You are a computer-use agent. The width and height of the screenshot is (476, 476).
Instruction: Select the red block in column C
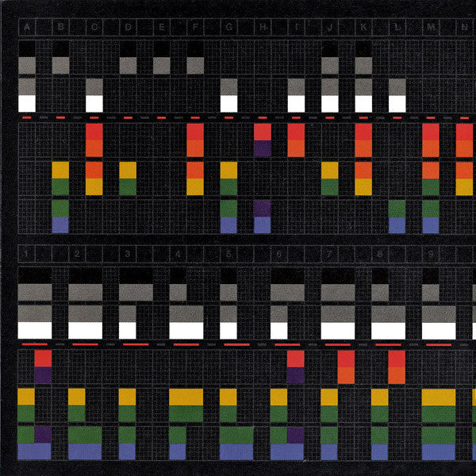[94, 132]
